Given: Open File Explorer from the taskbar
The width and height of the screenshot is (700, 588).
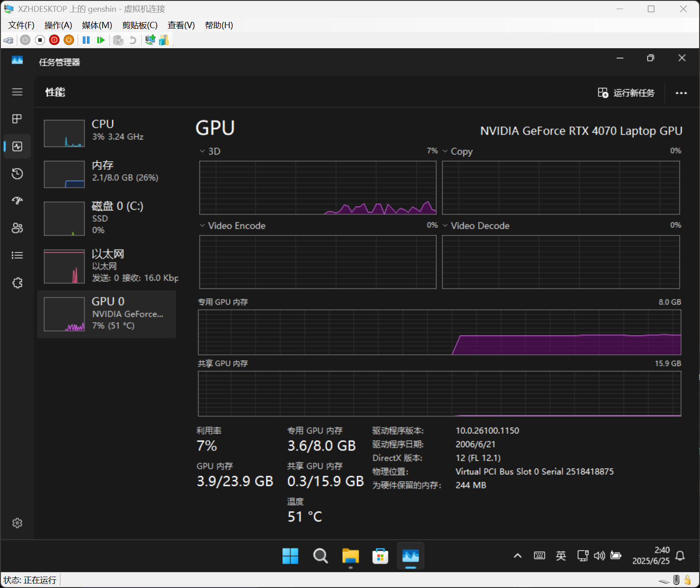Looking at the screenshot, I should (350, 556).
